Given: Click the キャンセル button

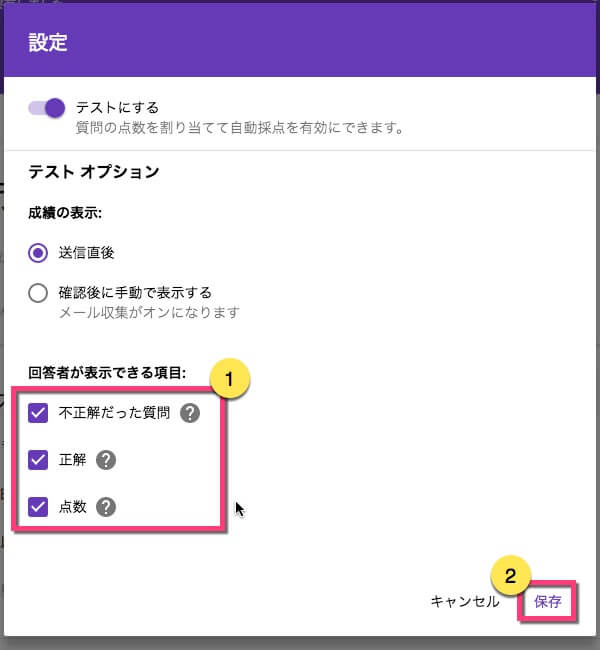Looking at the screenshot, I should [465, 601].
